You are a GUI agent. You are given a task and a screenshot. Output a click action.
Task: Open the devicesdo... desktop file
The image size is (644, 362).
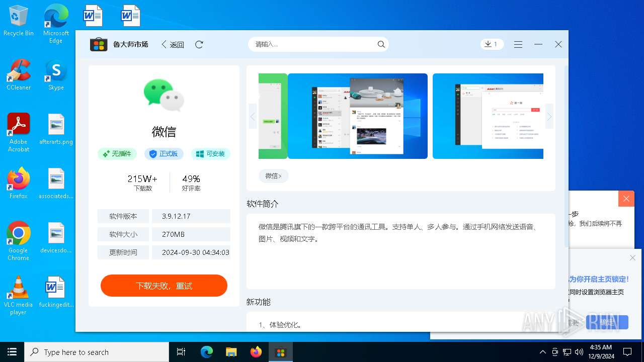coord(56,238)
